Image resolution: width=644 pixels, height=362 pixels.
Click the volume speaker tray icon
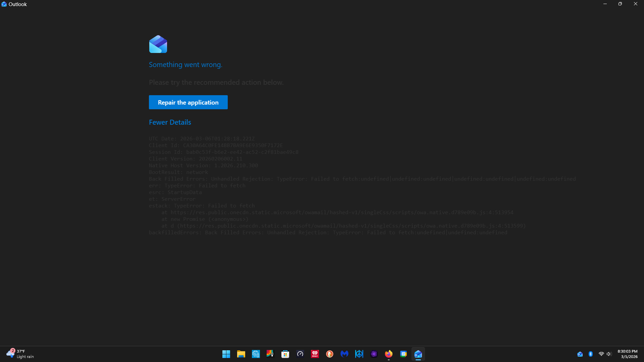[x=609, y=354]
